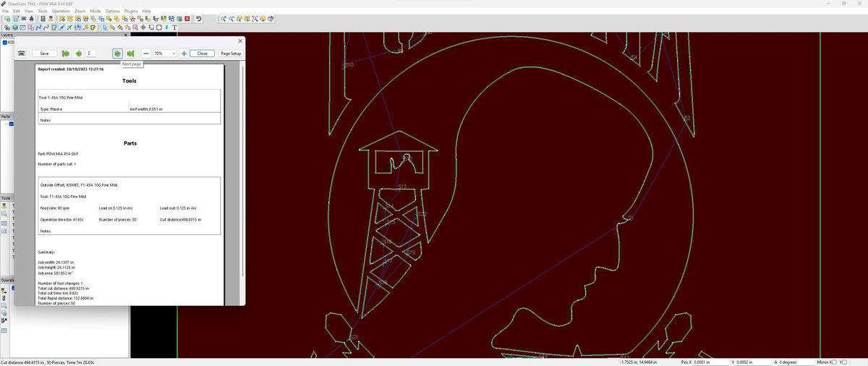This screenshot has width=868, height=366.
Task: Click the printer icon in the main toolbar
Action: tap(23, 19)
